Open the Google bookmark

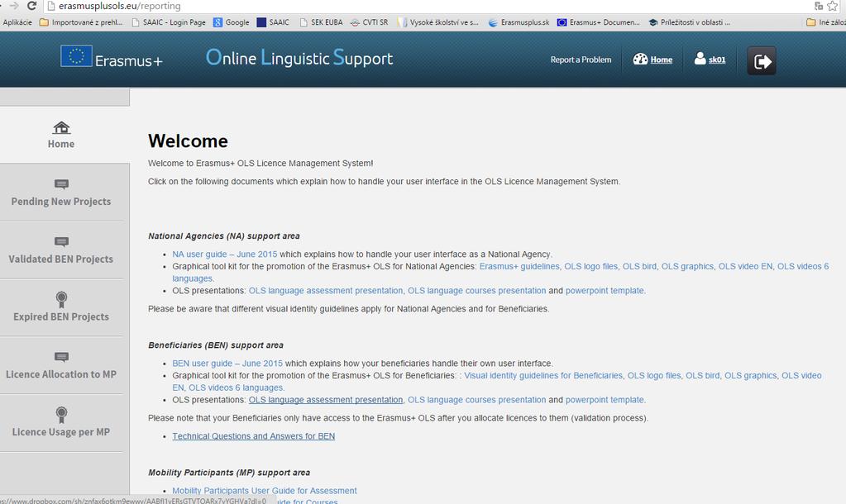[x=232, y=22]
